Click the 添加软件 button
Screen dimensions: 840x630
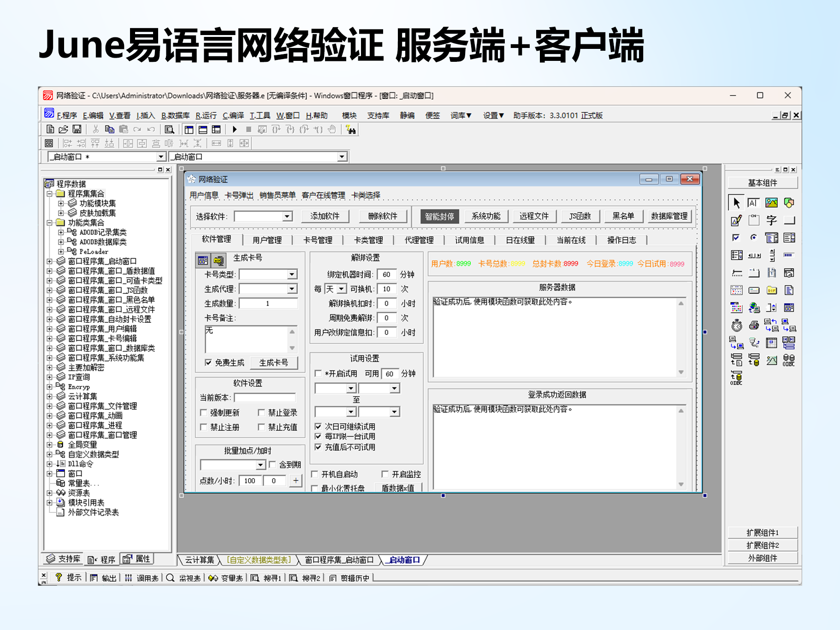click(325, 216)
